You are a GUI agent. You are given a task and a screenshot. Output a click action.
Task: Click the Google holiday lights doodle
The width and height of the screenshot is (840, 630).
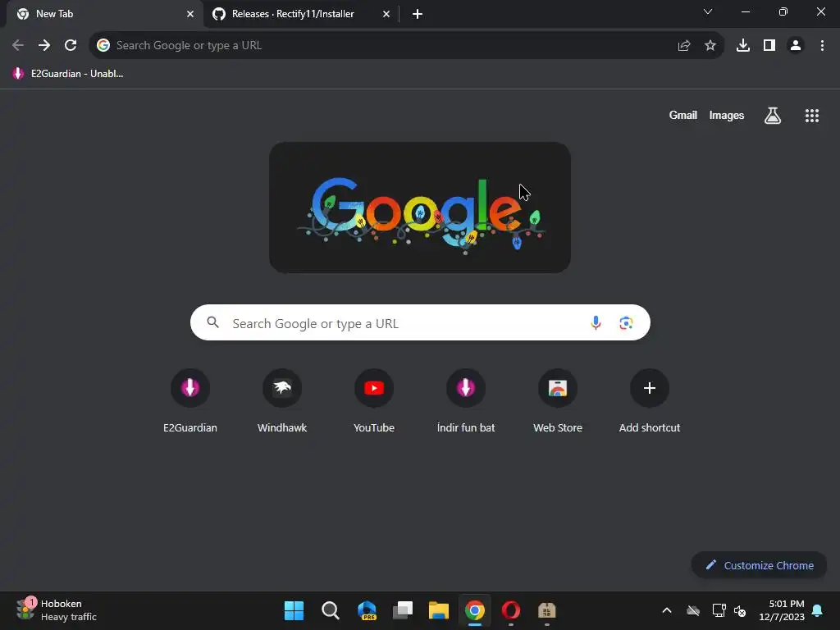tap(420, 208)
